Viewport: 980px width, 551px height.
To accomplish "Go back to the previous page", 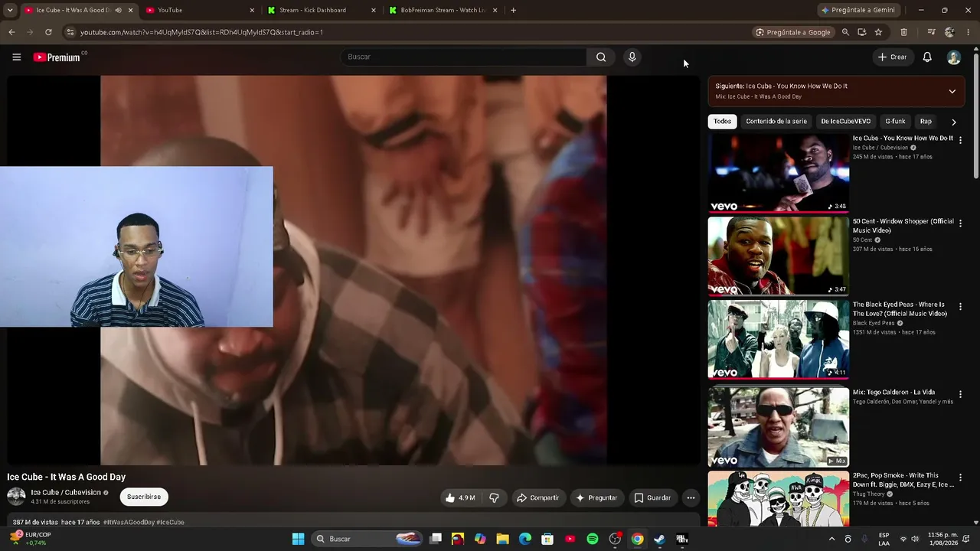I will (x=11, y=32).
